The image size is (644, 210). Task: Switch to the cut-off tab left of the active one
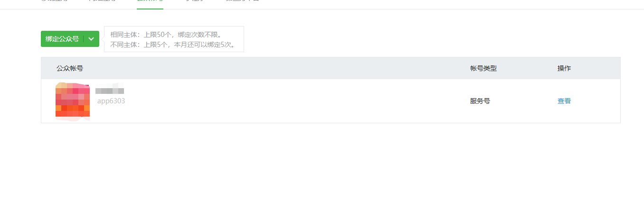102,1
